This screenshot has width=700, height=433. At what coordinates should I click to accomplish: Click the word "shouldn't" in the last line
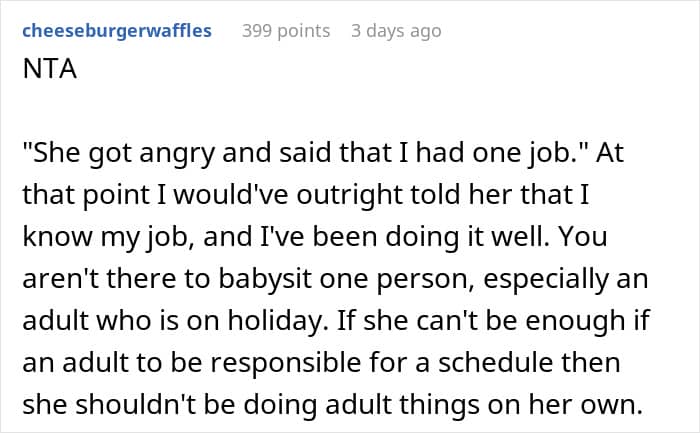click(x=136, y=405)
